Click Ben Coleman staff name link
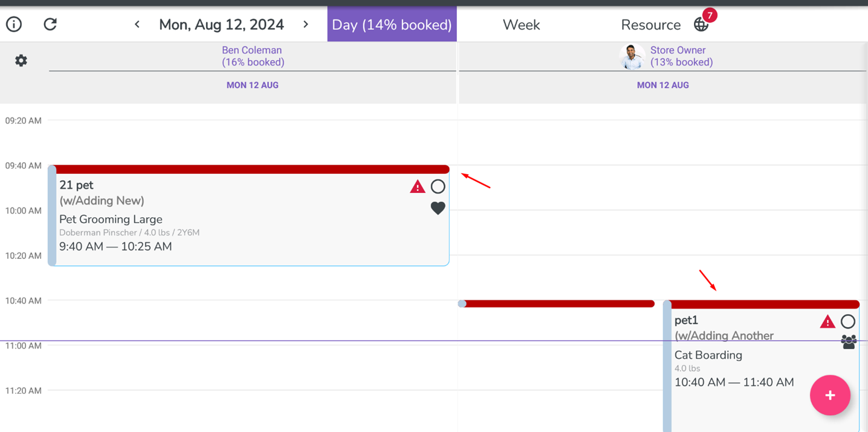 [x=252, y=50]
